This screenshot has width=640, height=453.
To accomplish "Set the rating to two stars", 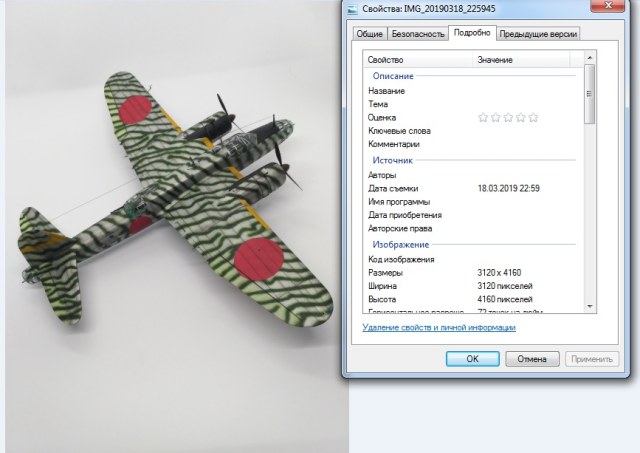I will (x=496, y=118).
